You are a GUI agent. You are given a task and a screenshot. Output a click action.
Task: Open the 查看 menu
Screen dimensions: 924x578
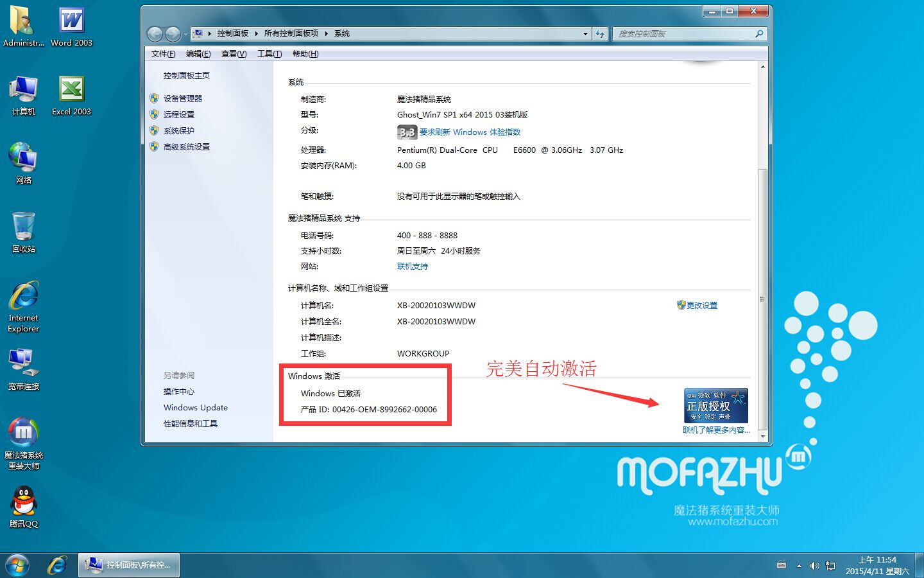234,54
